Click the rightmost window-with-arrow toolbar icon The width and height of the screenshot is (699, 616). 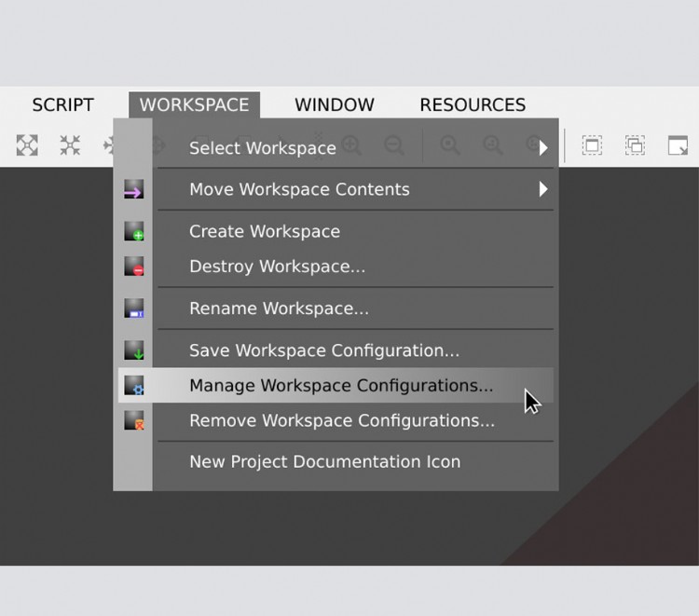(678, 145)
